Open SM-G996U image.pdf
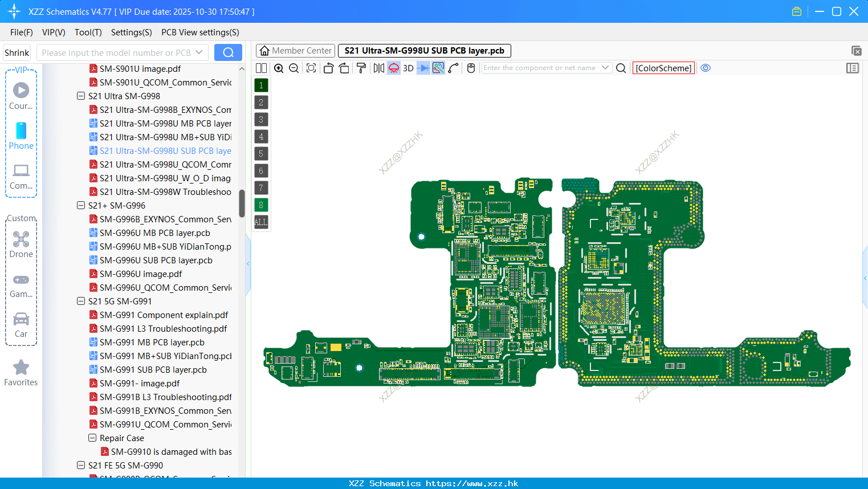The image size is (868, 489). click(136, 274)
